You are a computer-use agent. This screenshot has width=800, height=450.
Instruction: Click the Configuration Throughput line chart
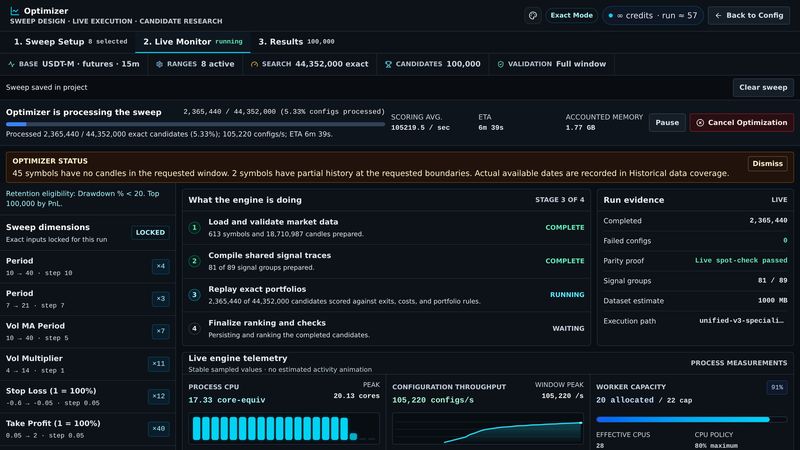[488, 428]
